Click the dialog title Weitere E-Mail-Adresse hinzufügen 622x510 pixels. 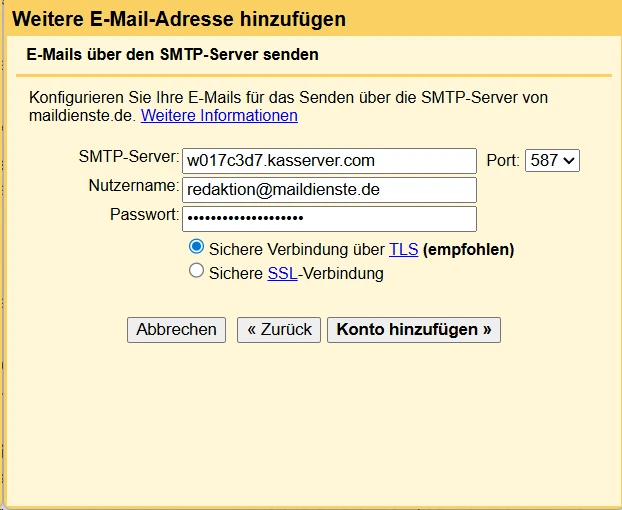coord(179,19)
